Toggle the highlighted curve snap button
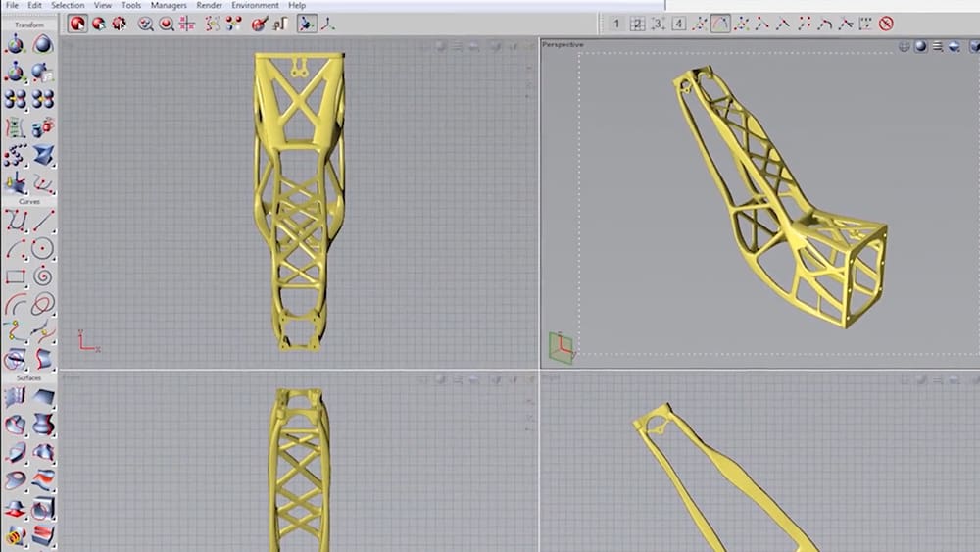This screenshot has height=552, width=980. [x=720, y=24]
